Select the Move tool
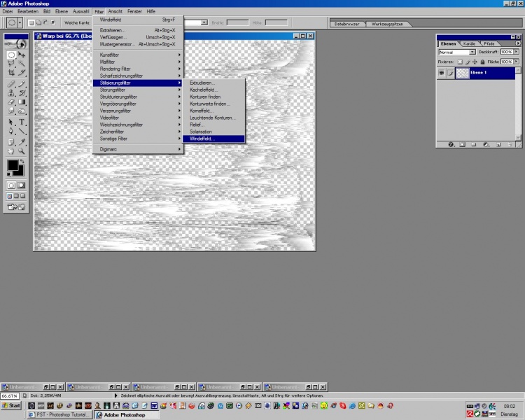The height and width of the screenshot is (420, 525). click(x=22, y=55)
